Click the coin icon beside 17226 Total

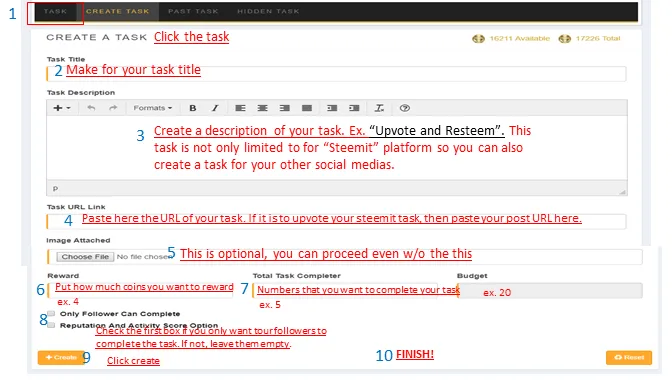(564, 39)
